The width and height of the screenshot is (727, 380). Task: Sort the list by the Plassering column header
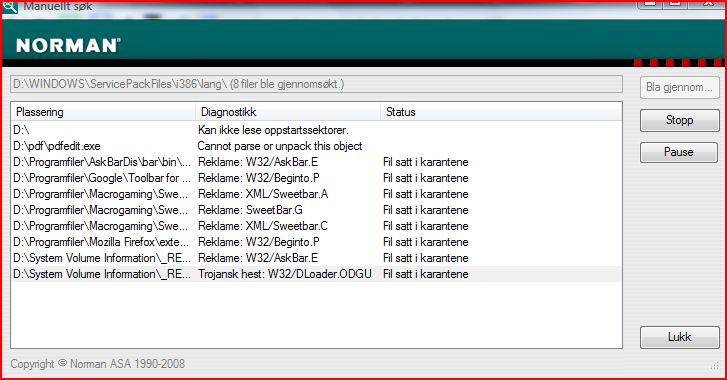(x=103, y=112)
